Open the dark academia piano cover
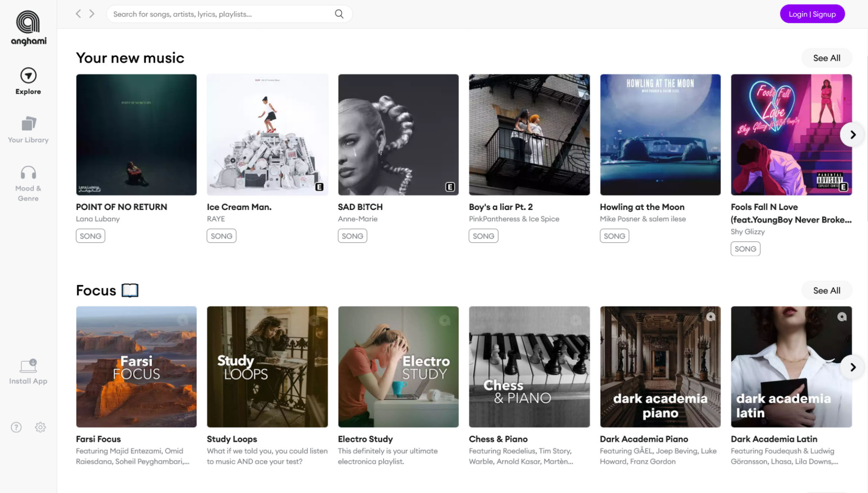The height and width of the screenshot is (493, 868). pos(660,367)
